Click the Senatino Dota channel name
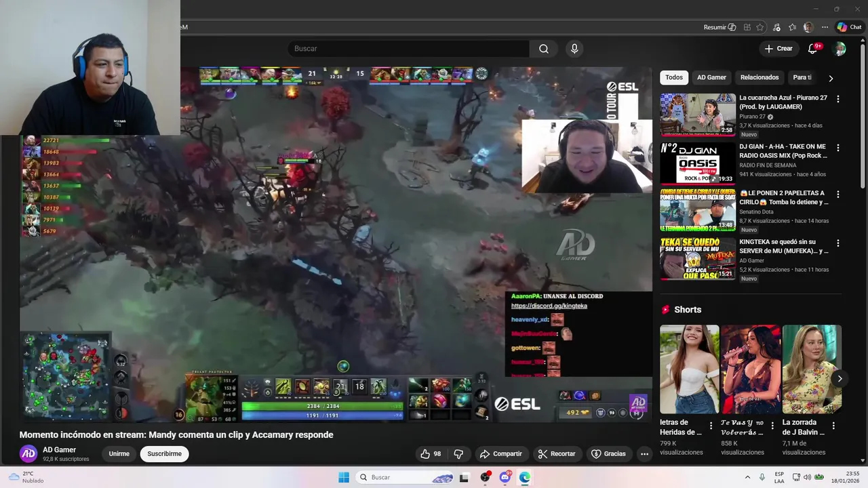This screenshot has width=868, height=488. tap(756, 212)
